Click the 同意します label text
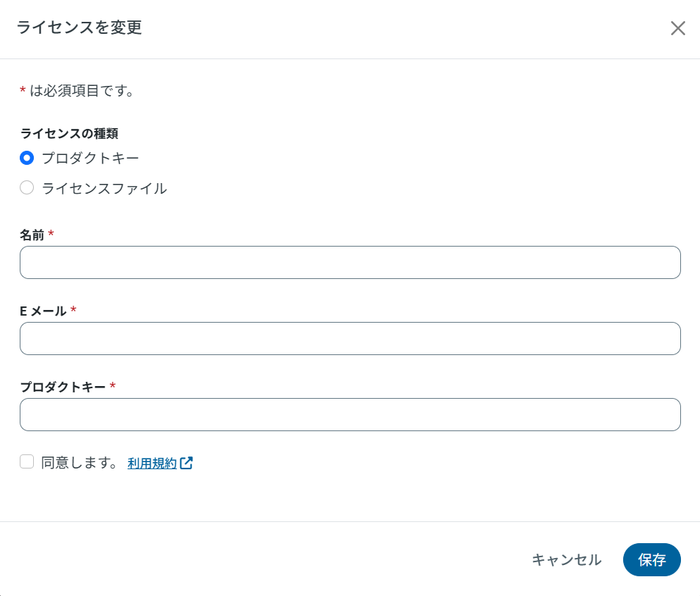Screen dimensions: 700x596 pyautogui.click(x=79, y=463)
